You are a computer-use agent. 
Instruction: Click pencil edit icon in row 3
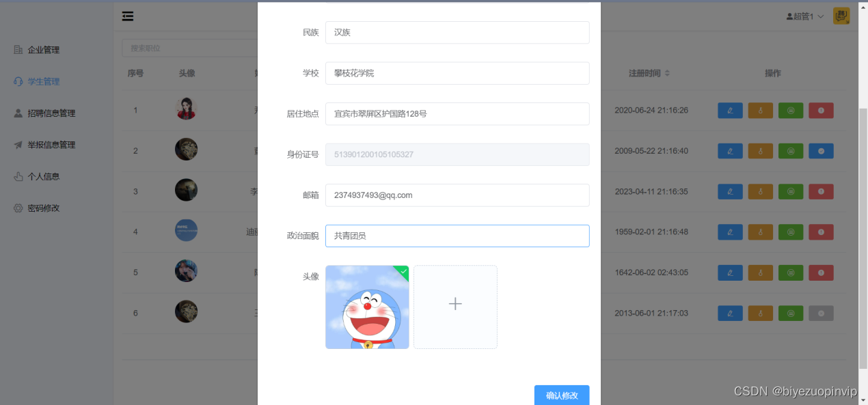[730, 191]
